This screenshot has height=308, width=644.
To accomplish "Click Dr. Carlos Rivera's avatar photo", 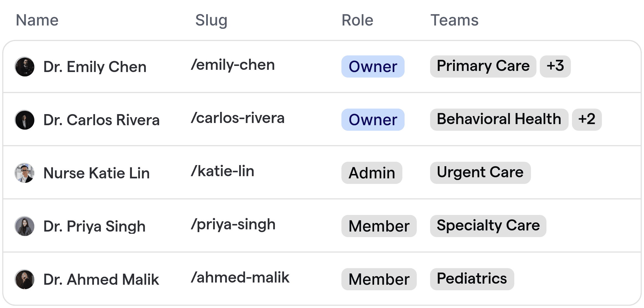I will coord(25,120).
